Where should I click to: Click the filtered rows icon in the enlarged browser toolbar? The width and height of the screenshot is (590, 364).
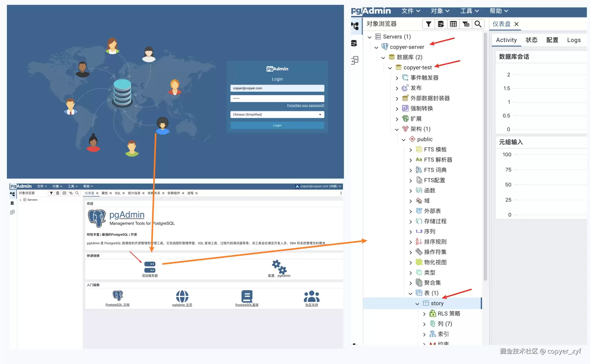pos(466,24)
